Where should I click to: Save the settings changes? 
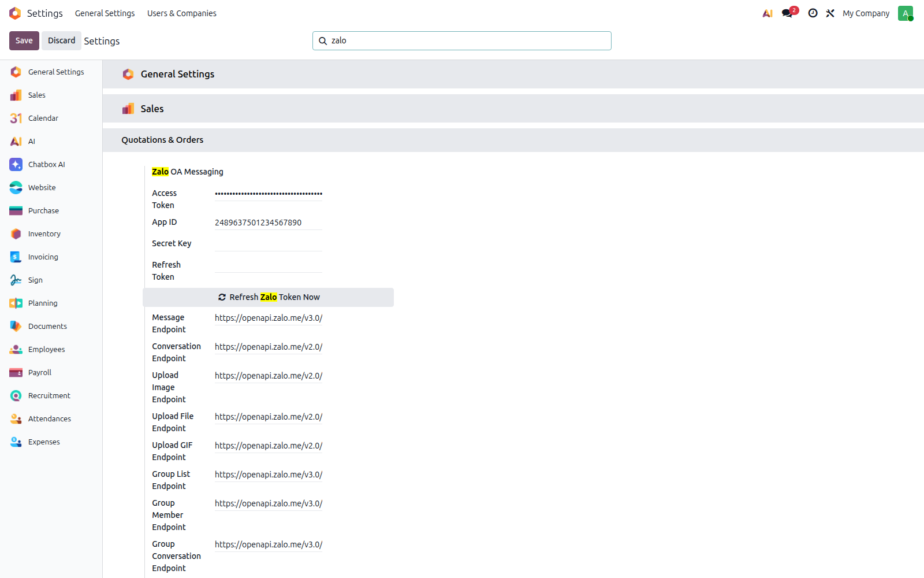(x=24, y=40)
